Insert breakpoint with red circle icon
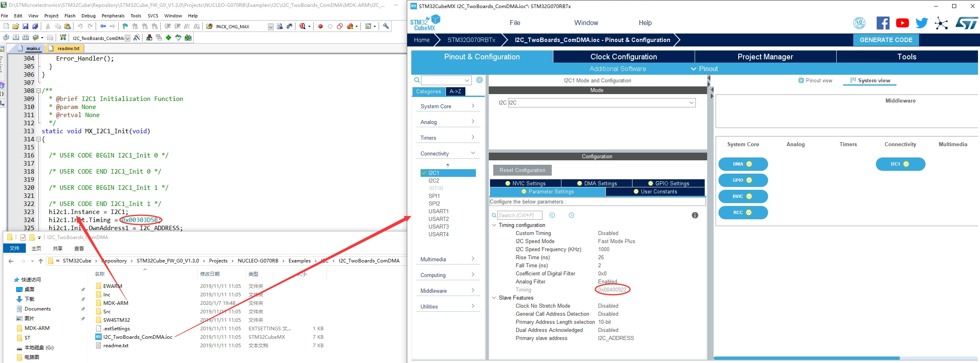Viewport: 980px width, 363px height. (320, 26)
